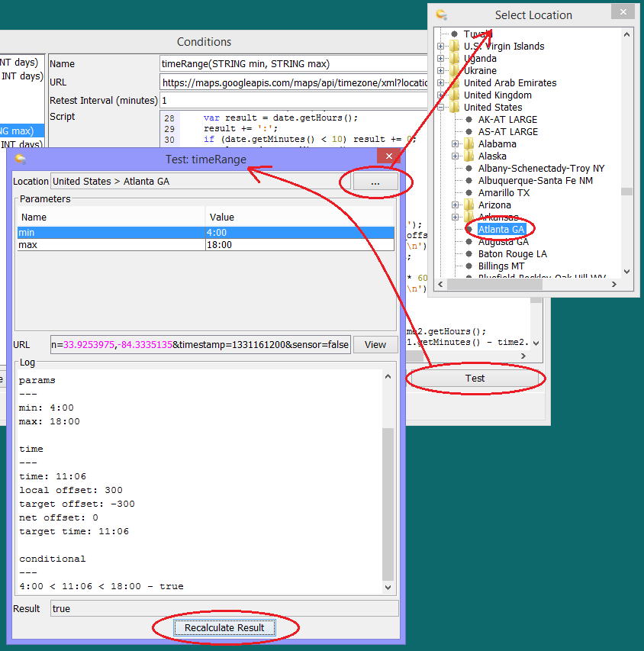Select the min parameter row

tap(205, 233)
